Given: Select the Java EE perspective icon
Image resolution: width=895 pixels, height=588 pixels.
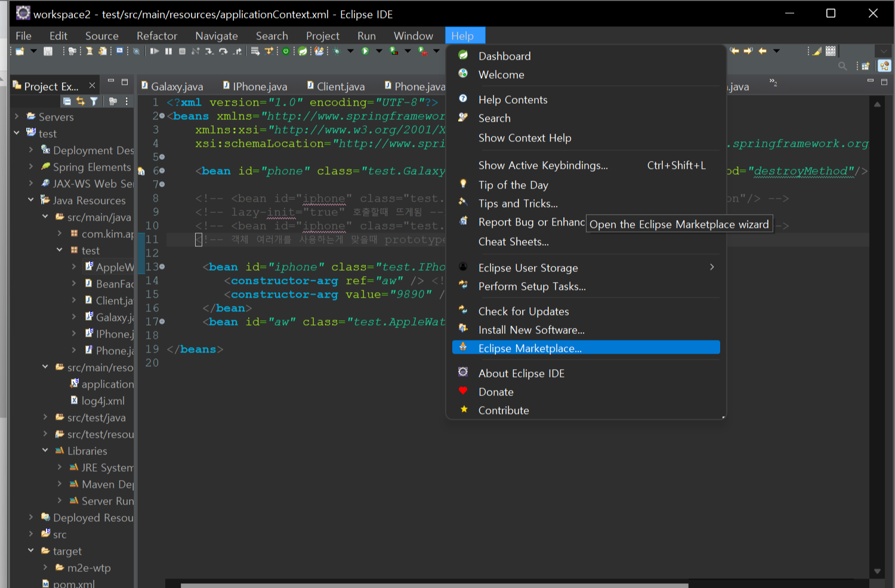Looking at the screenshot, I should (x=884, y=66).
